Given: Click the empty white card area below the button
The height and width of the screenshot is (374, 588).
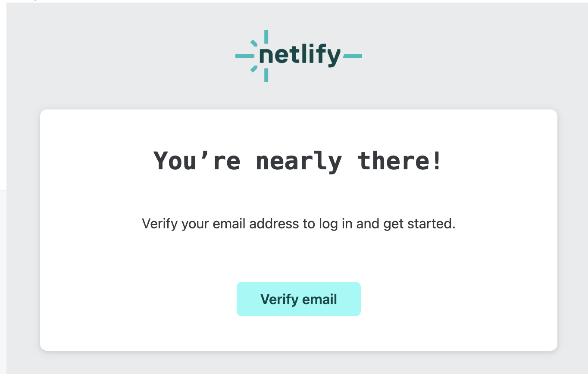Looking at the screenshot, I should point(298,333).
